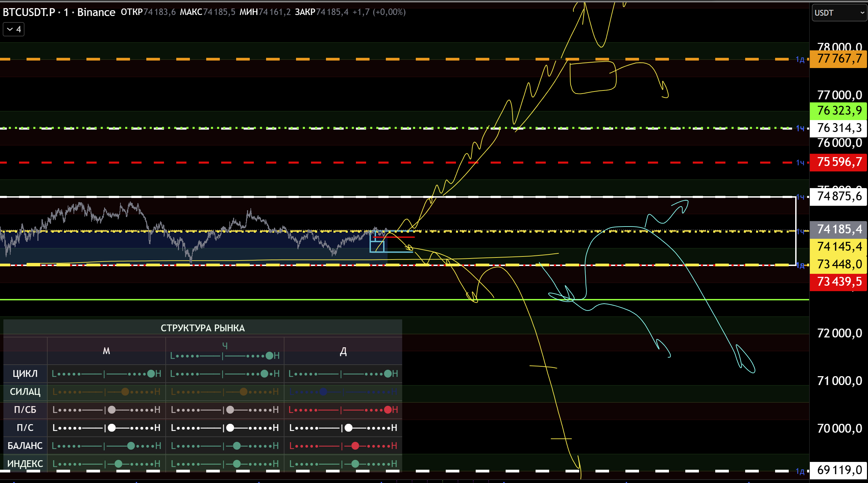868x483 pixels.
Task: Collapse the indicator legend chevron showing 4
Action: point(14,30)
